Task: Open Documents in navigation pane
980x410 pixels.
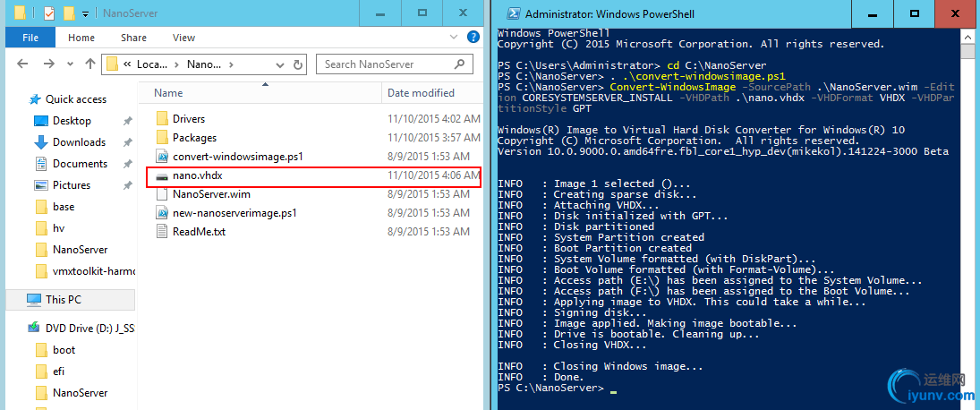Action: click(80, 164)
